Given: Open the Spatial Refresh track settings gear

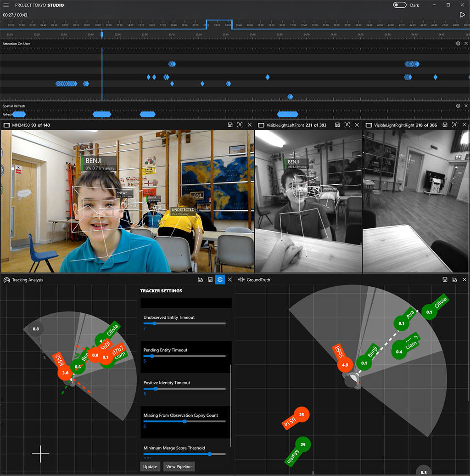Looking at the screenshot, I should [x=457, y=106].
